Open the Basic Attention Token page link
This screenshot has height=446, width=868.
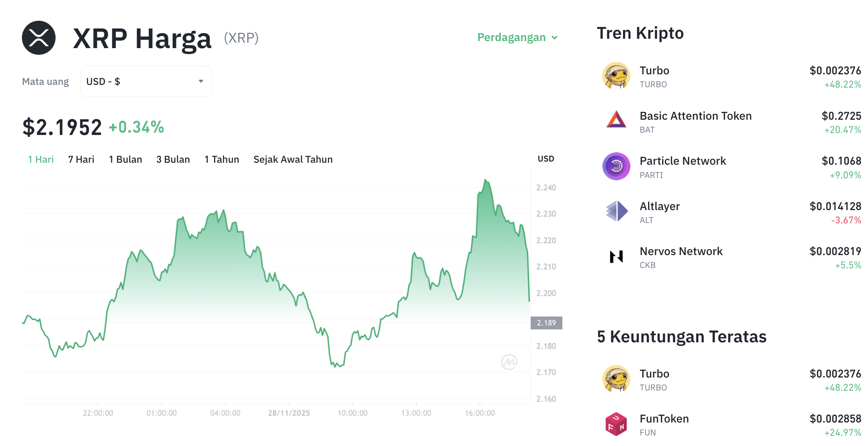[x=696, y=116]
